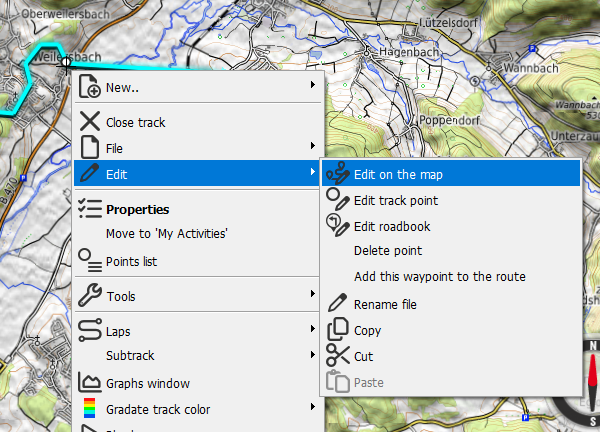Open the Points list
This screenshot has height=432, width=600.
pyautogui.click(x=131, y=261)
